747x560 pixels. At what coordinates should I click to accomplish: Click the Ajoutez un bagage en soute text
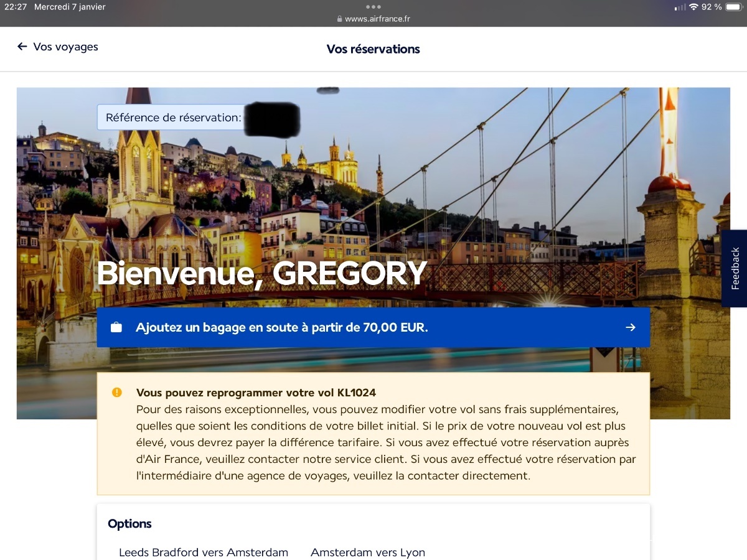coord(282,327)
